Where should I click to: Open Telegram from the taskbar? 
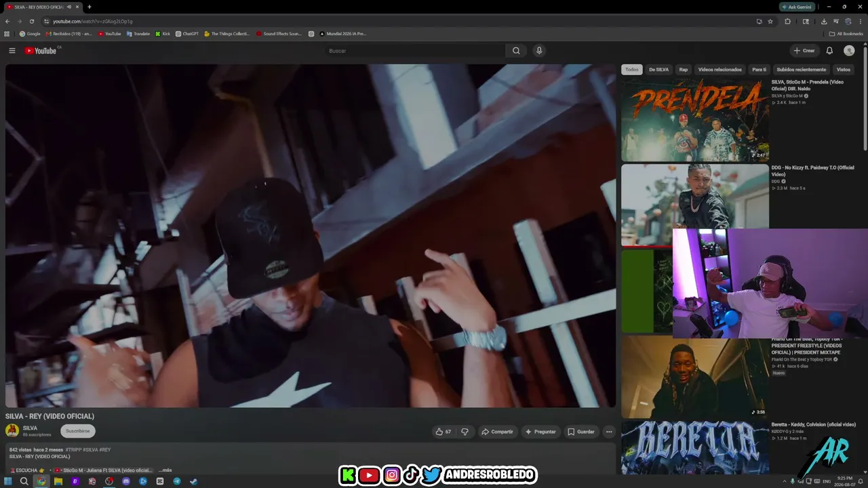[x=177, y=481]
